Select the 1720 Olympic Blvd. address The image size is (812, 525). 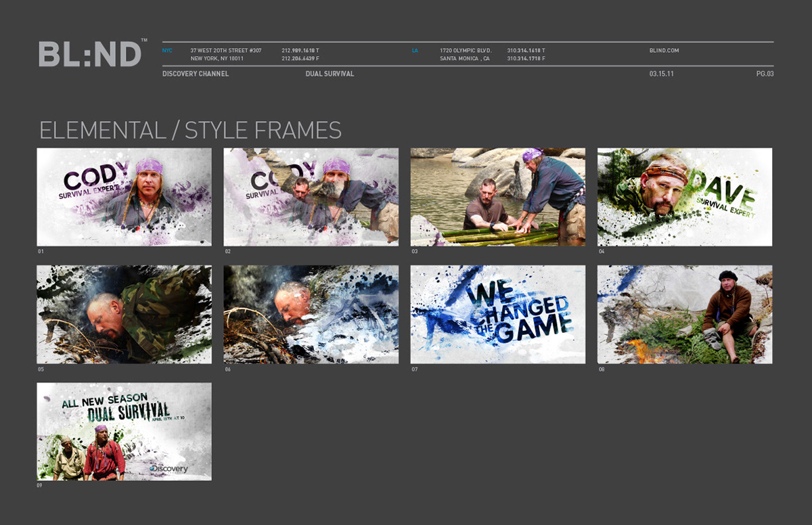click(466, 51)
